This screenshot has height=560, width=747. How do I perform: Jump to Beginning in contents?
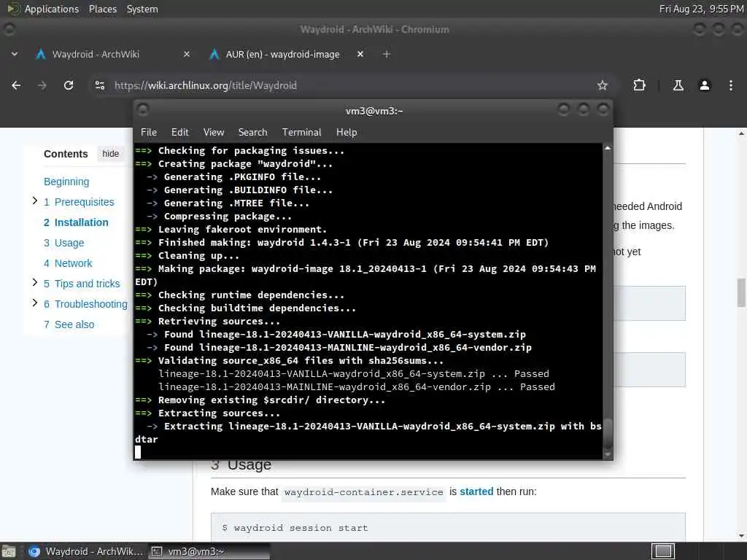pyautogui.click(x=66, y=182)
